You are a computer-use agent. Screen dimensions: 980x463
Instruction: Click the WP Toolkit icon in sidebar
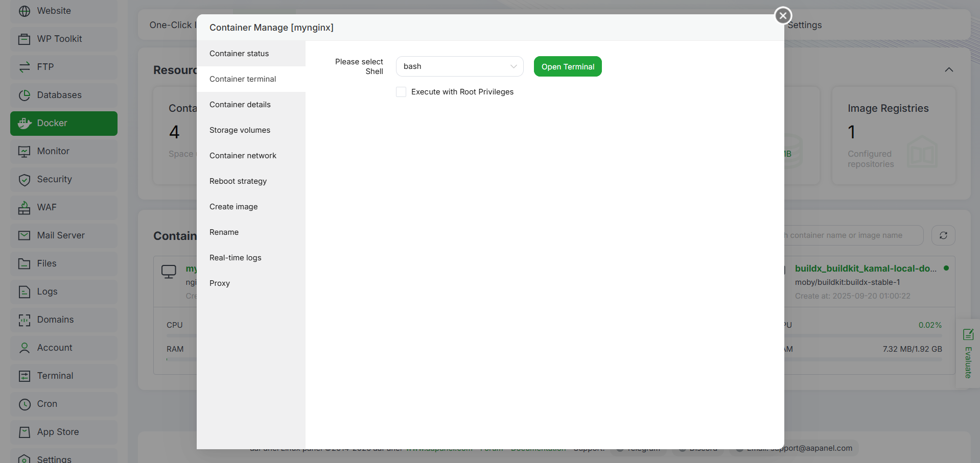click(x=24, y=39)
